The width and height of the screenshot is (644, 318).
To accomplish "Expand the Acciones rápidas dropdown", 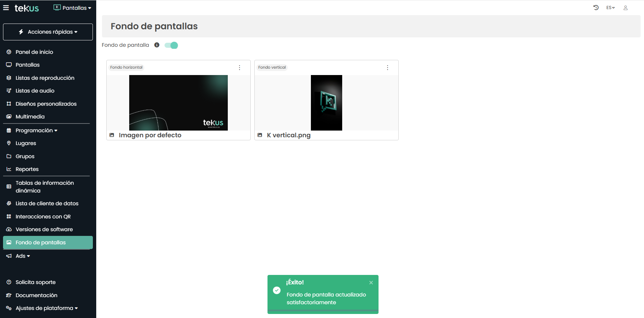I will point(48,32).
